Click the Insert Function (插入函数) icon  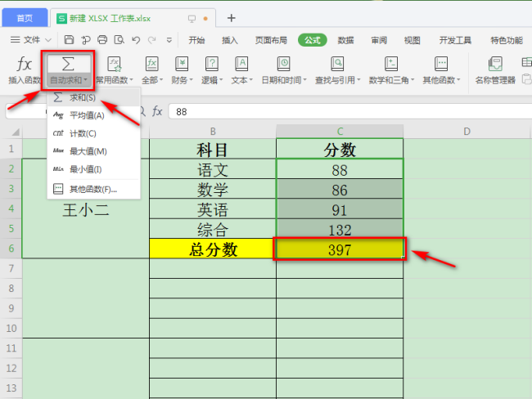click(24, 65)
